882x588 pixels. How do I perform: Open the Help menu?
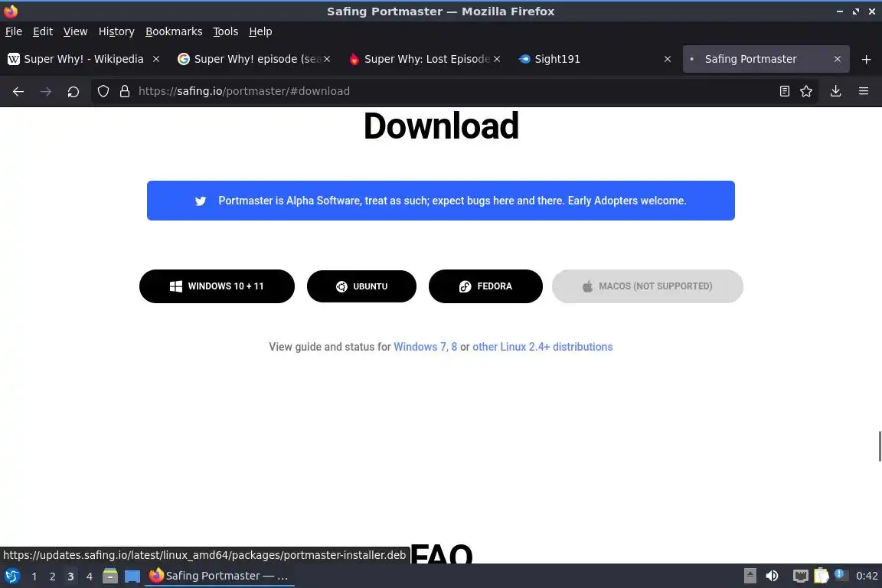pos(260,31)
